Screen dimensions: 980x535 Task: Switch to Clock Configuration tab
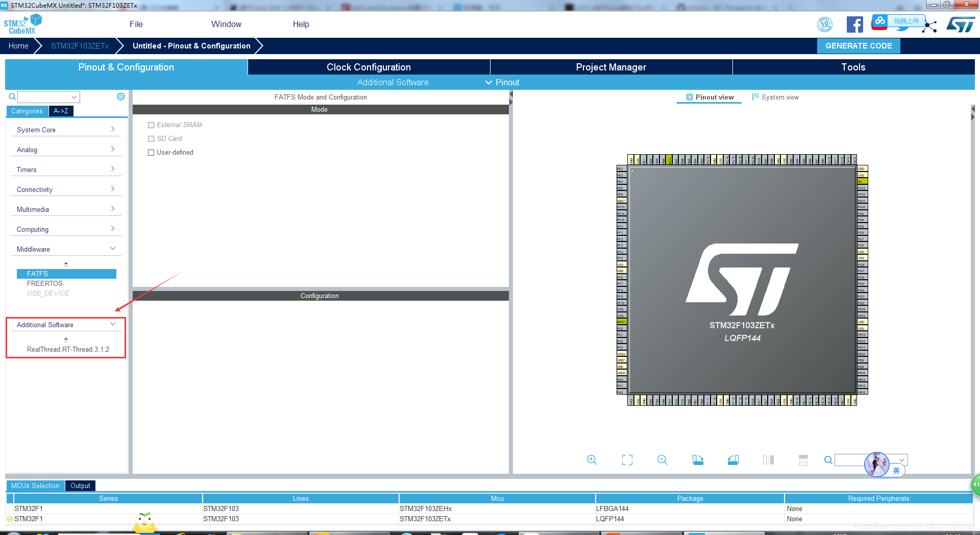369,67
